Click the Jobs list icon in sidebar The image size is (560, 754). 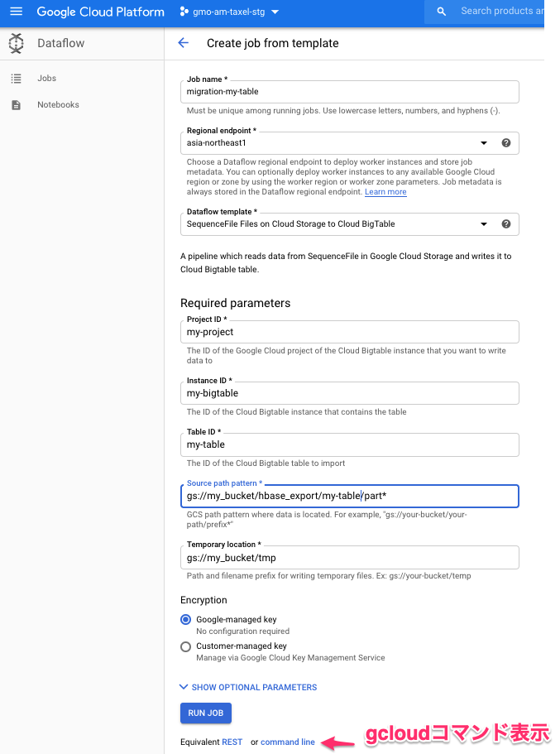pyautogui.click(x=17, y=79)
